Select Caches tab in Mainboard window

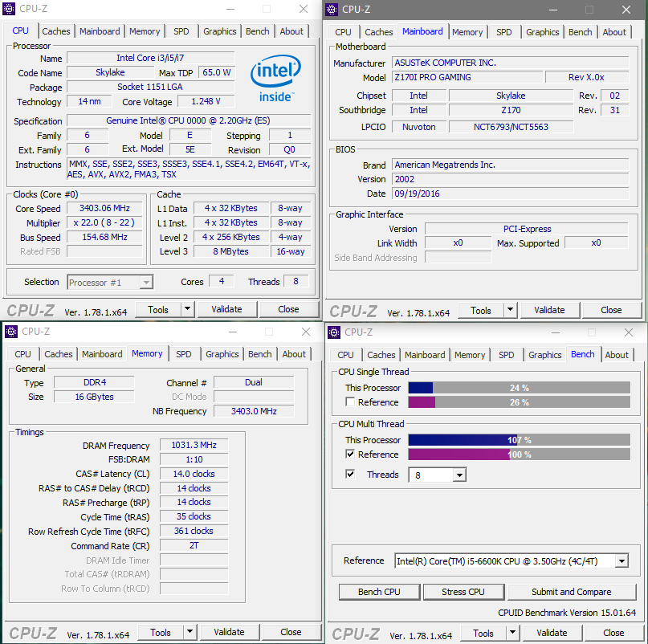tap(378, 32)
